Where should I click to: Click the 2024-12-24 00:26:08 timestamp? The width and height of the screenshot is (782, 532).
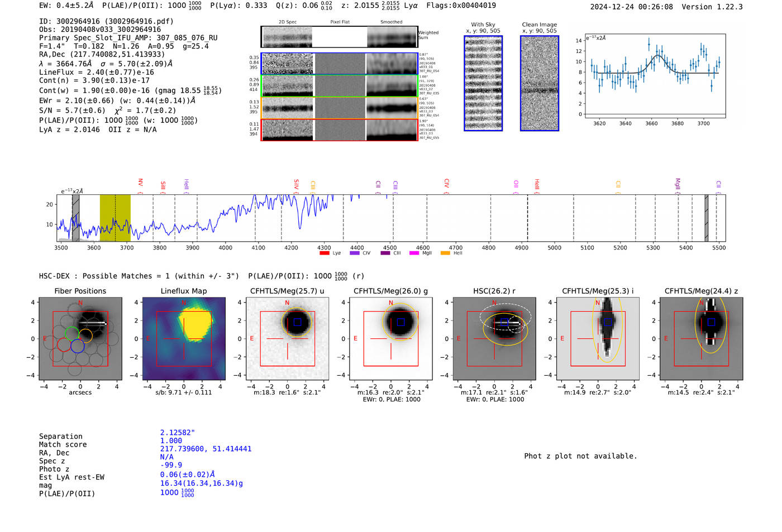[x=632, y=7]
